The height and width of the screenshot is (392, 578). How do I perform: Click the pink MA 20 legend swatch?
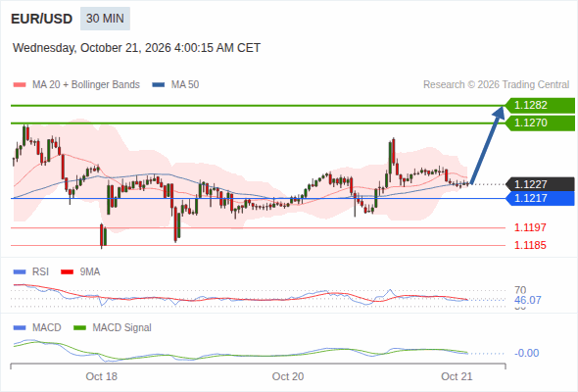pyautogui.click(x=20, y=85)
